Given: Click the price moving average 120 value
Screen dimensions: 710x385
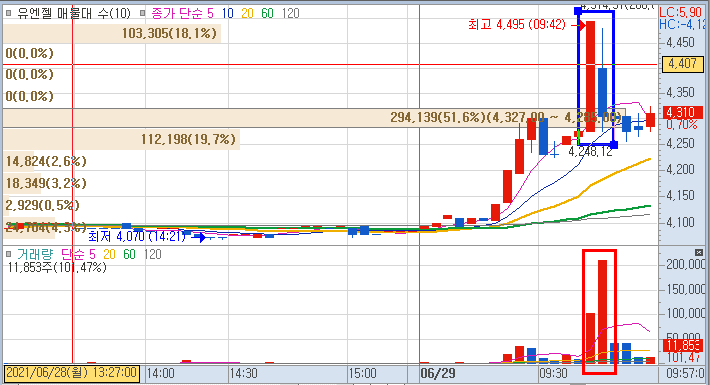Looking at the screenshot, I should pyautogui.click(x=290, y=13).
